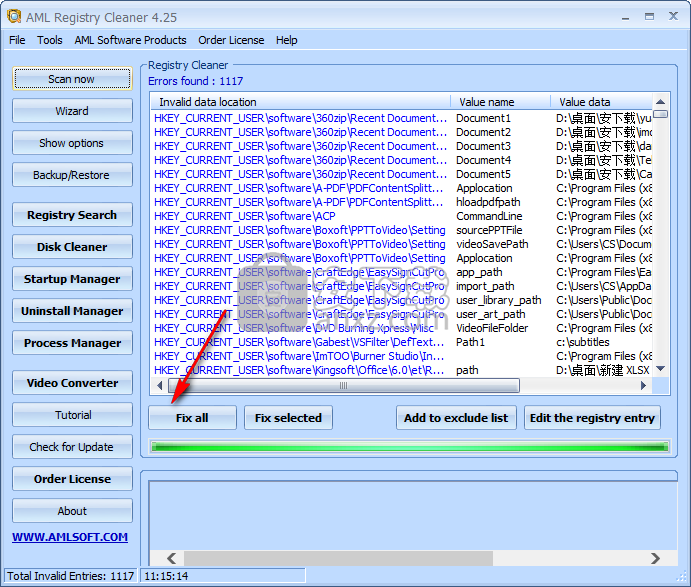Select the Gabest VSFilter Path1 row
Image resolution: width=691 pixels, height=587 pixels.
point(402,342)
